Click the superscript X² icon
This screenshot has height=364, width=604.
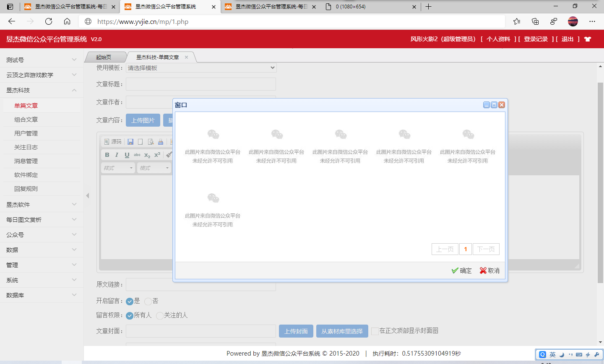click(x=157, y=155)
